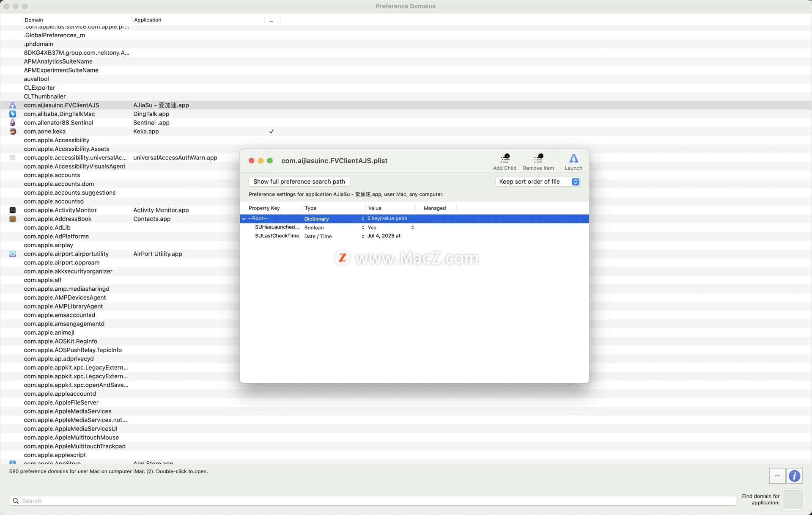Click the Jul 4, 2025 date value
This screenshot has width=812, height=515.
coord(384,236)
